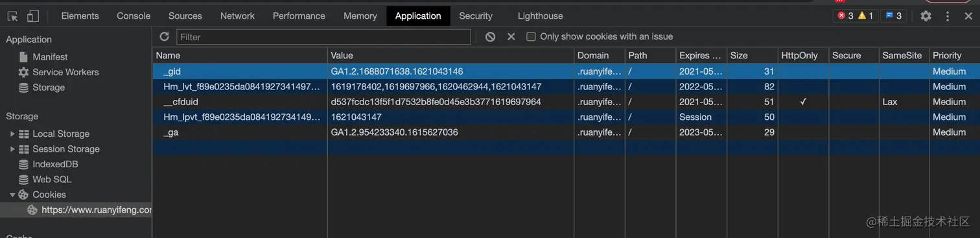Viewport: 980px width, 238px height.
Task: Expand the Local Storage tree item
Action: click(12, 134)
